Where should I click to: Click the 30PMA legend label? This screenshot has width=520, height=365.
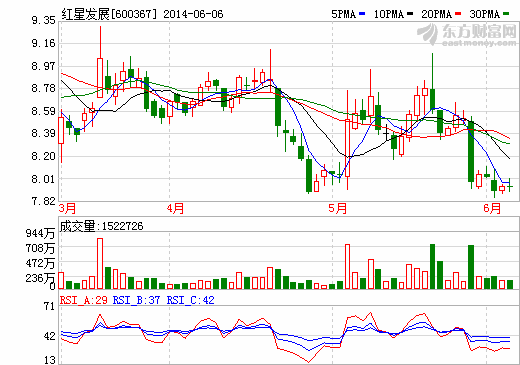485,14
